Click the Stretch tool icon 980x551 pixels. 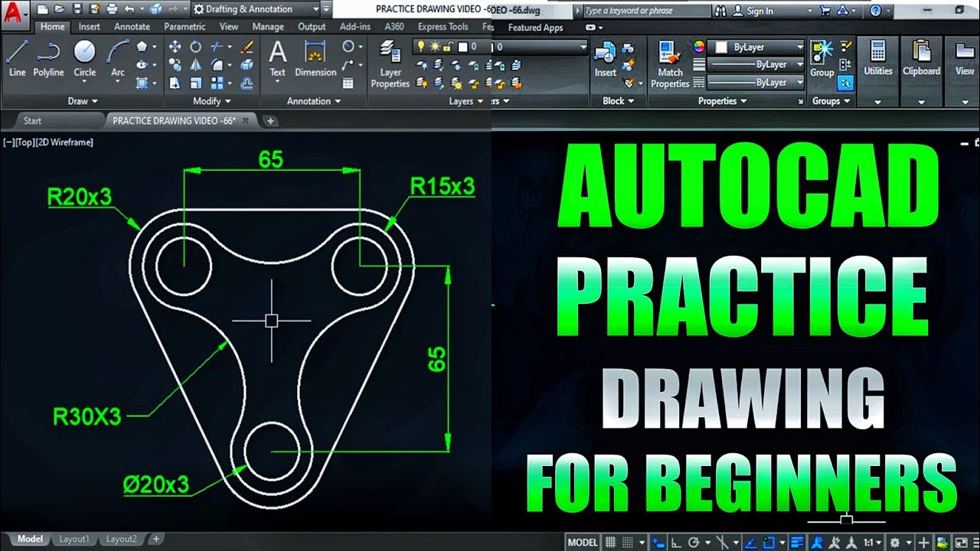click(175, 83)
